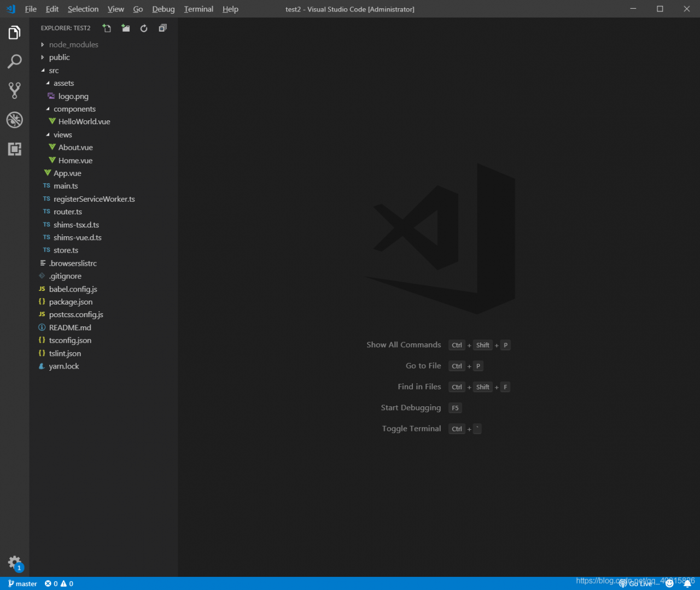Refresh the Explorer tree

(x=144, y=28)
